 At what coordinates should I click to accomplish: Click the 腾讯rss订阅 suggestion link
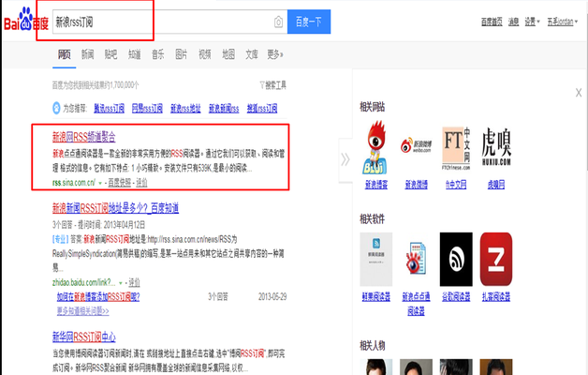pos(109,109)
